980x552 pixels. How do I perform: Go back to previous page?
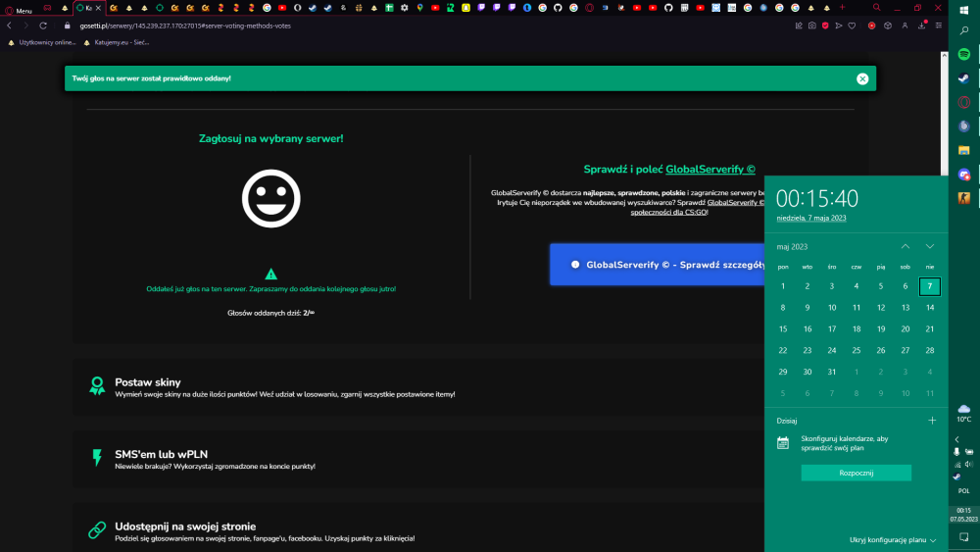tap(10, 25)
